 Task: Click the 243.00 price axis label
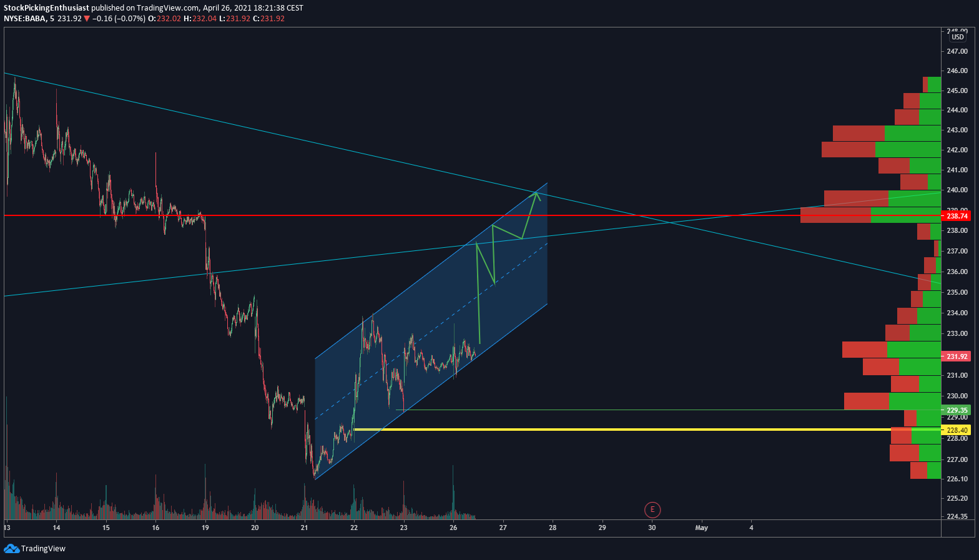[957, 130]
